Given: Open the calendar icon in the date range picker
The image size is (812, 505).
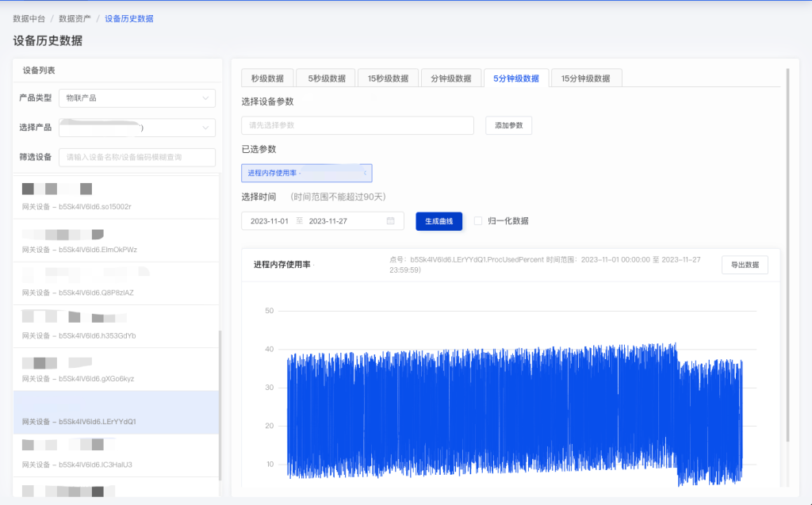Looking at the screenshot, I should click(389, 221).
